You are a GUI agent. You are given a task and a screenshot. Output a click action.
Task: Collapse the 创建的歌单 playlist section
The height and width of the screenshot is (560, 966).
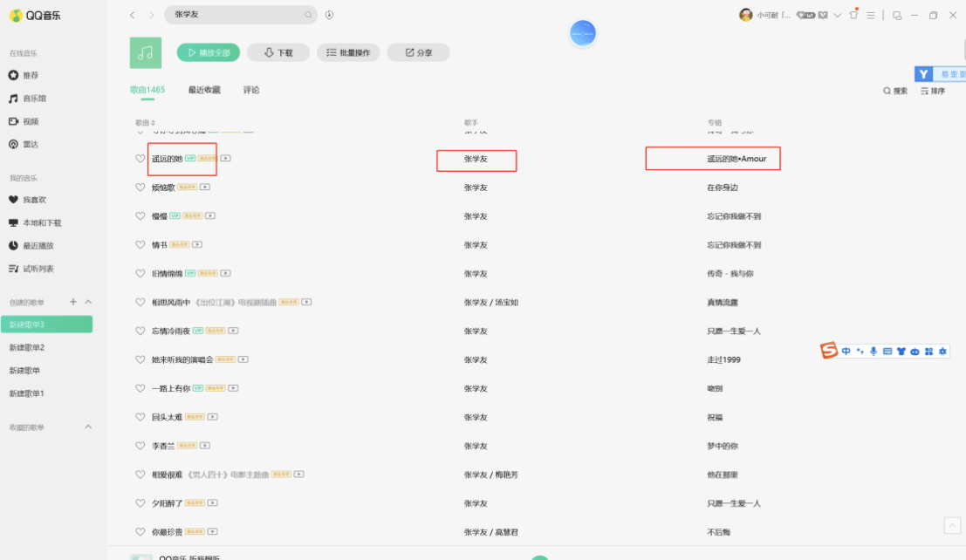pos(88,302)
